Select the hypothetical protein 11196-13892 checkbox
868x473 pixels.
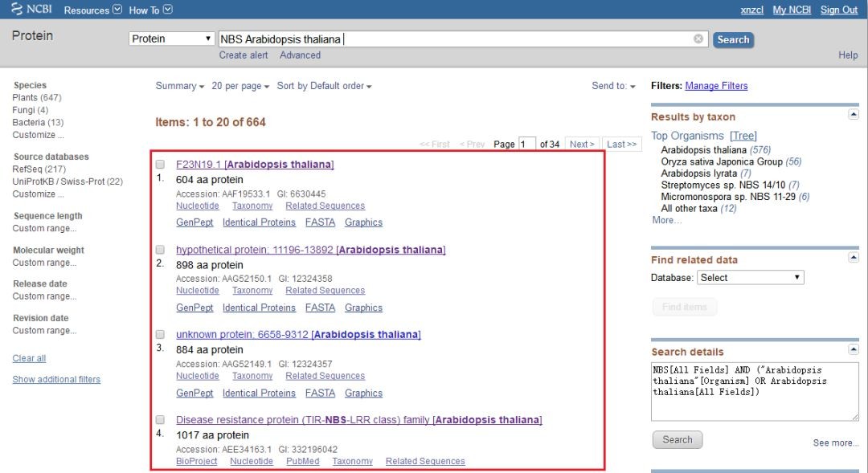160,250
